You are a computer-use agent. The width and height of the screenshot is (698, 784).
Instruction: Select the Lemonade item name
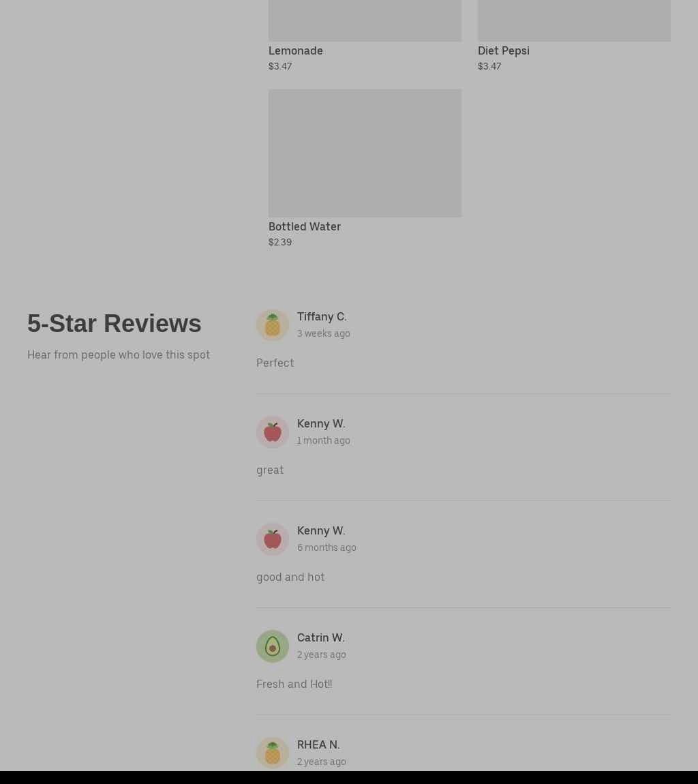pyautogui.click(x=296, y=50)
